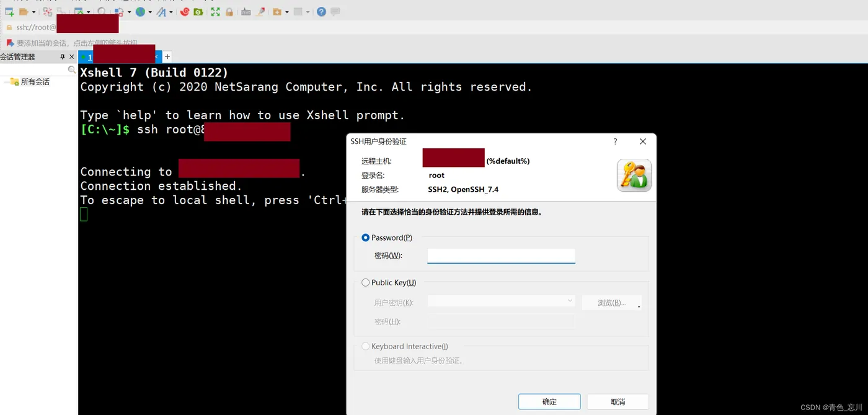
Task: Confirm login with 确定 button
Action: [x=549, y=401]
